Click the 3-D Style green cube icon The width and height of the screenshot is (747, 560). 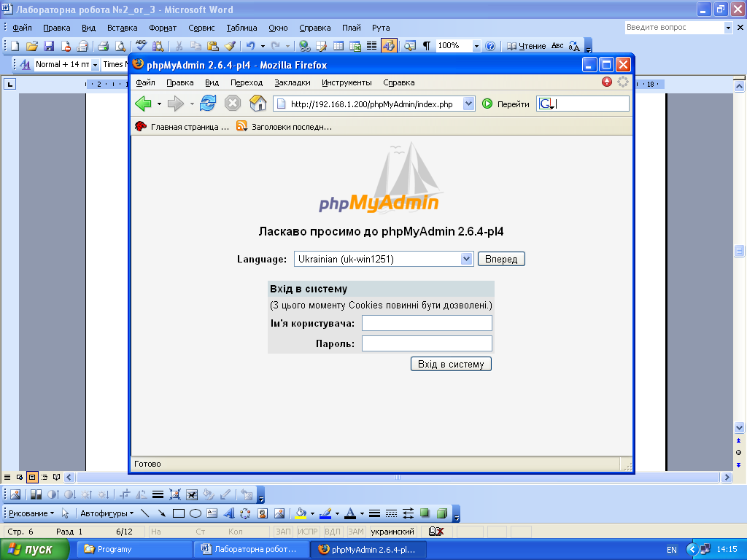[441, 513]
